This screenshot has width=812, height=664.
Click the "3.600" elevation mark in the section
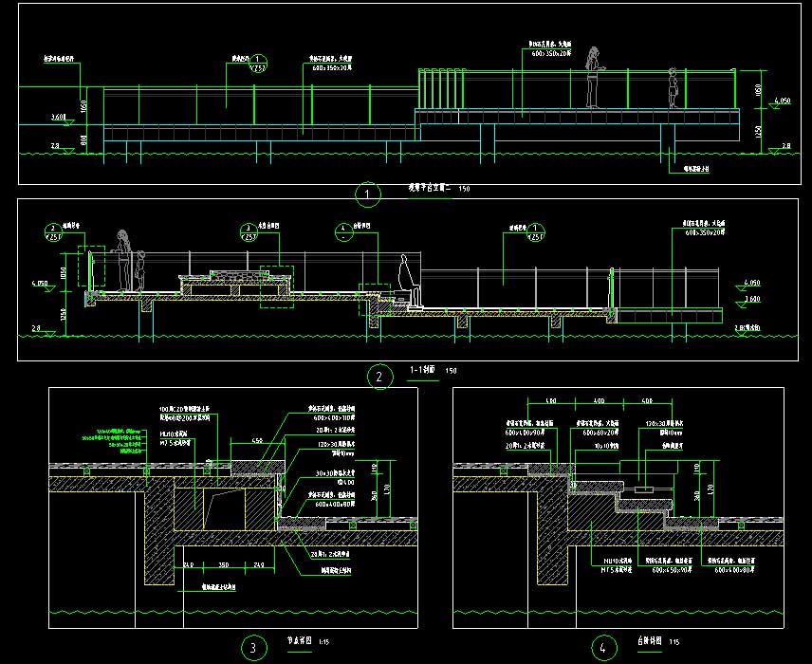[752, 299]
